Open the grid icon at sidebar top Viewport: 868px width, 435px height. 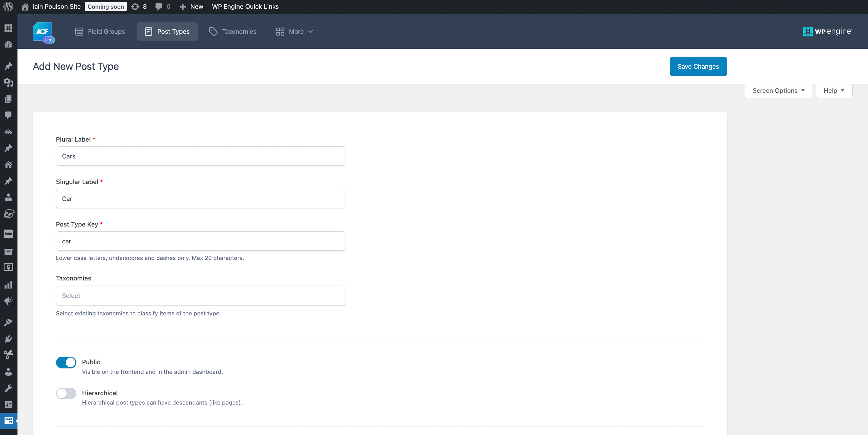(x=8, y=28)
